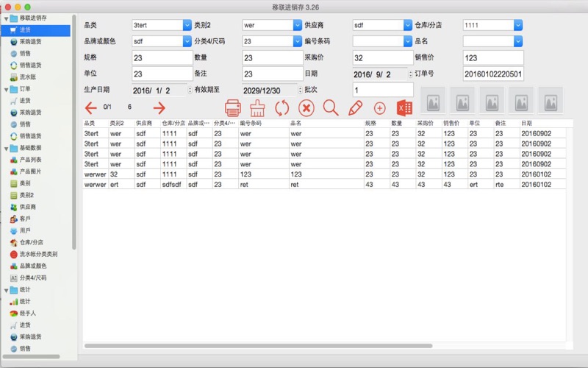Select 流水账 in the sidebar
This screenshot has width=588, height=368.
(x=27, y=77)
